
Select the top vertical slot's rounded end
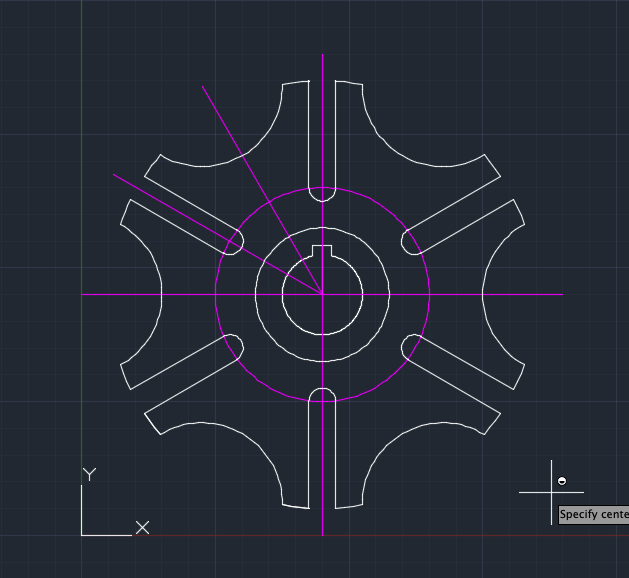click(322, 200)
